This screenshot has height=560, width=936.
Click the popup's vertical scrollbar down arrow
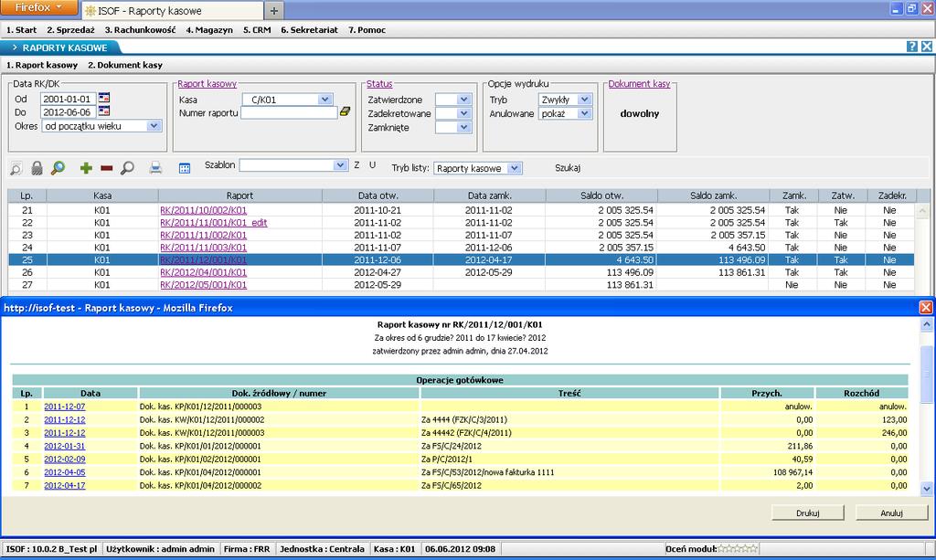(927, 489)
